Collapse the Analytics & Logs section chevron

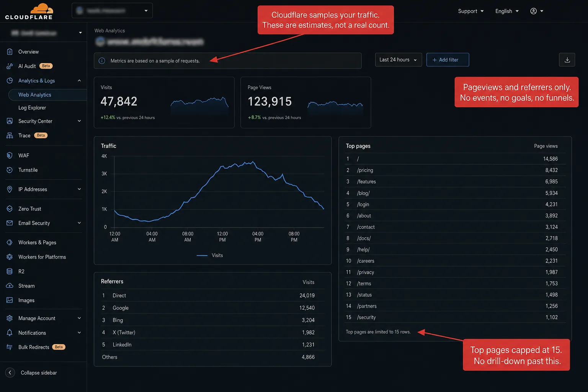(79, 81)
